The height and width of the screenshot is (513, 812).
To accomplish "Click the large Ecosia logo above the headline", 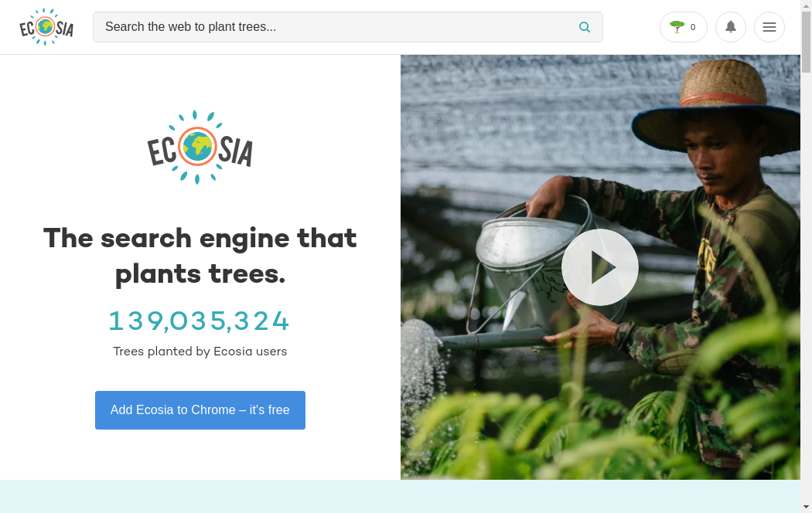I will tap(200, 147).
